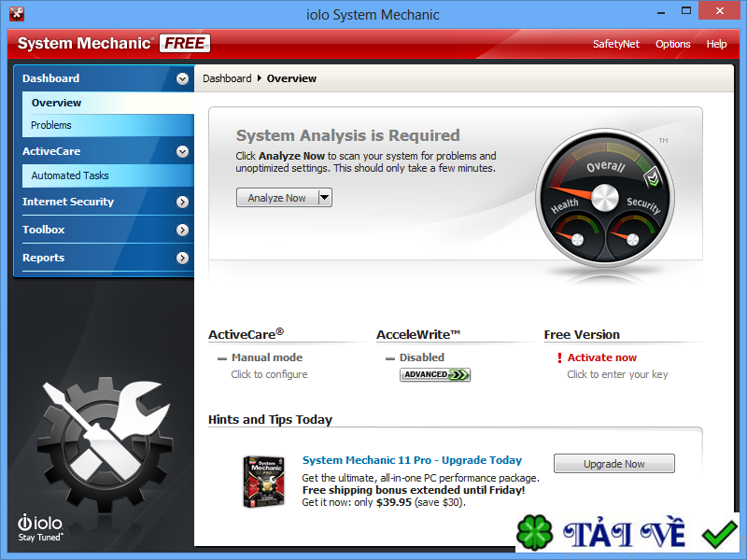Click the red exclamation mark beside Activate now
747x560 pixels.
559,357
